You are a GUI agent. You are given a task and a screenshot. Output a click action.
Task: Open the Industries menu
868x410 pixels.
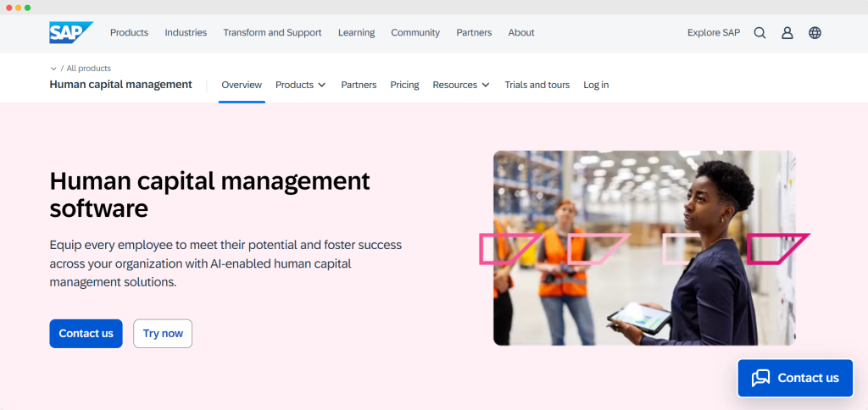point(186,33)
